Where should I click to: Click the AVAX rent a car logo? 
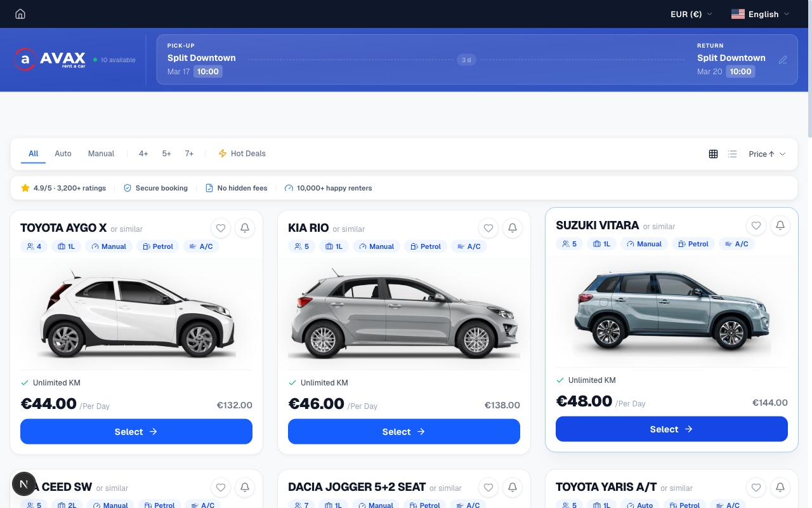coord(50,60)
